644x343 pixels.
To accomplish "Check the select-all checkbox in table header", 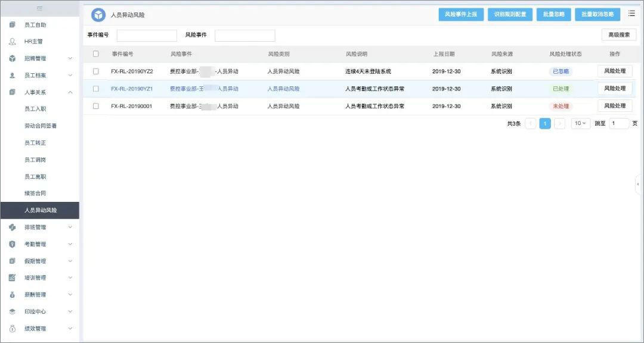I will 95,53.
